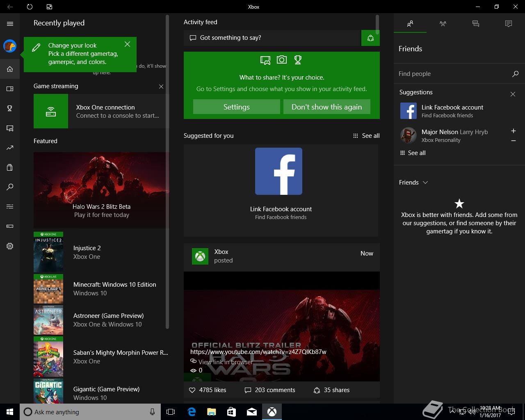Open Saban's Mighty Morphin Power Rangers entry
The image size is (525, 420).
coord(101,357)
